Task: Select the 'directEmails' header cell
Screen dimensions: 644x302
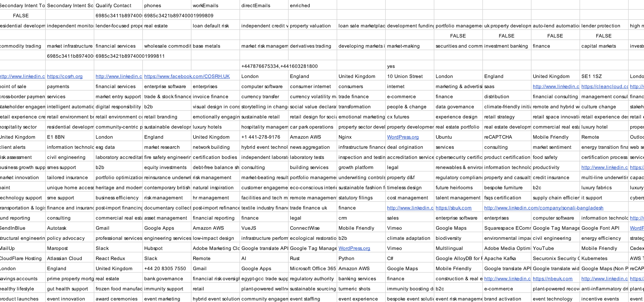Action: (255, 6)
